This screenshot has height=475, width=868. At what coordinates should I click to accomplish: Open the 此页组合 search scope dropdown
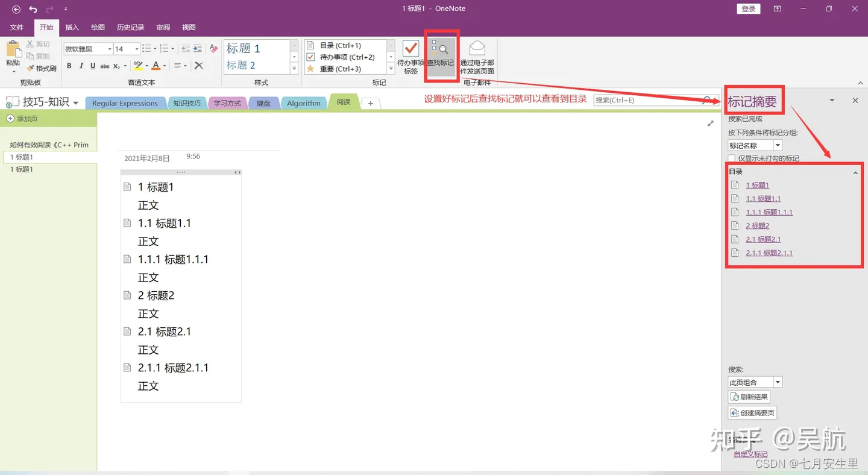pos(777,382)
